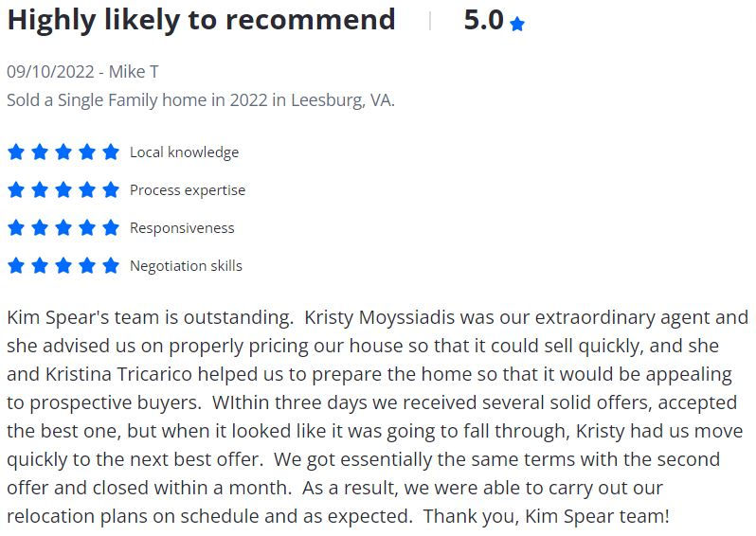Viewport: 756px width, 536px height.
Task: Click the second star of Responsiveness
Action: [x=40, y=227]
